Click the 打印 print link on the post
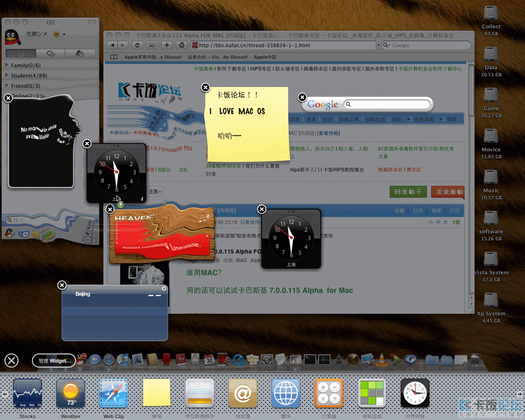The height and width of the screenshot is (420, 525). tap(454, 211)
